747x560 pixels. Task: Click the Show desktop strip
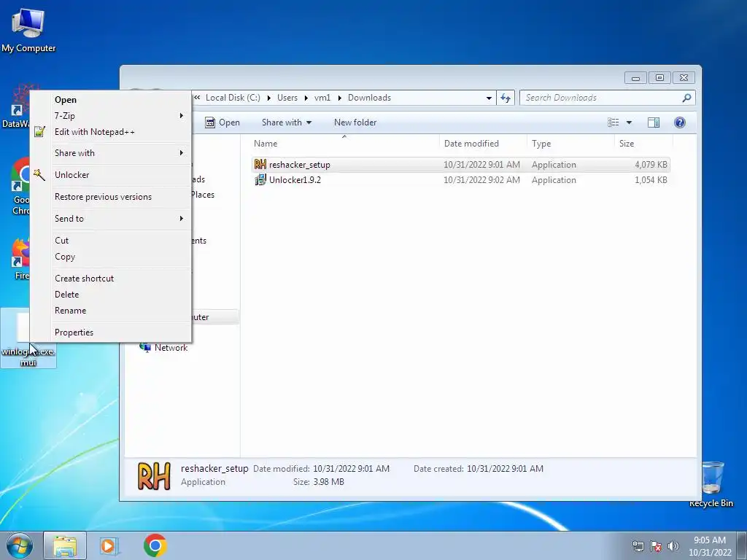(x=742, y=545)
